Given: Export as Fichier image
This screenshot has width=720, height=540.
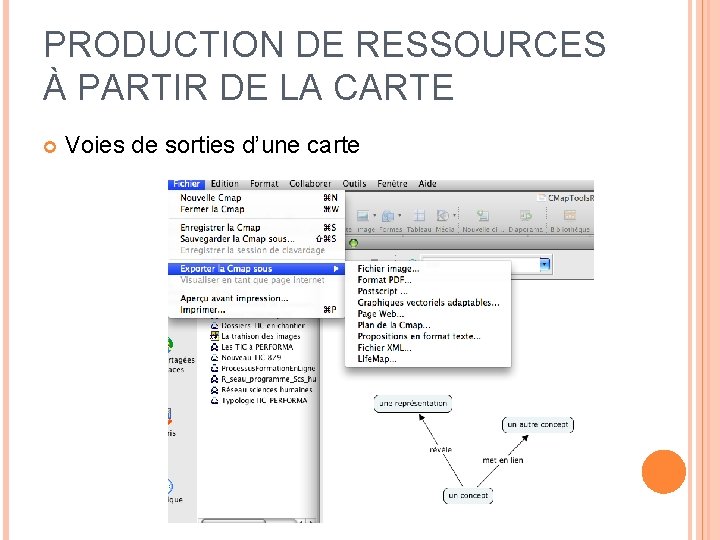Looking at the screenshot, I should click(x=428, y=269).
